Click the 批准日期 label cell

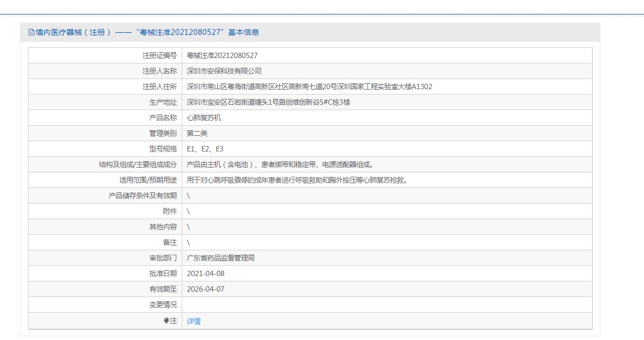pyautogui.click(x=105, y=273)
